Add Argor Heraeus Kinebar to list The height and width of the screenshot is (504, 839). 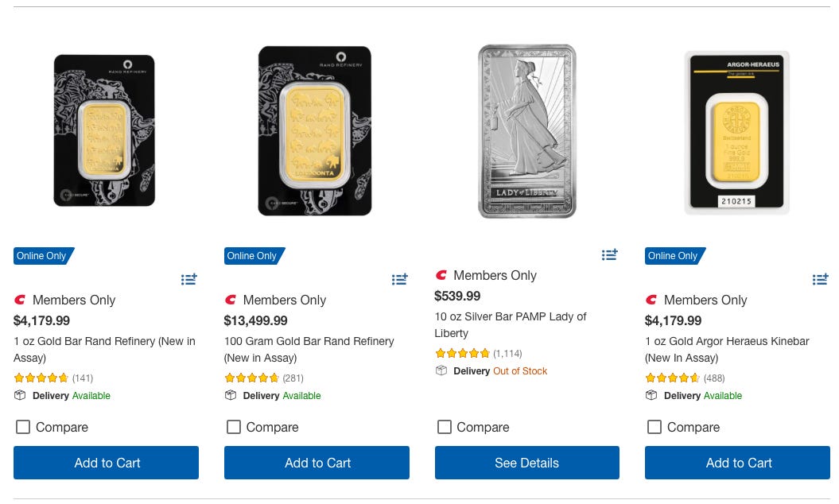pos(820,279)
